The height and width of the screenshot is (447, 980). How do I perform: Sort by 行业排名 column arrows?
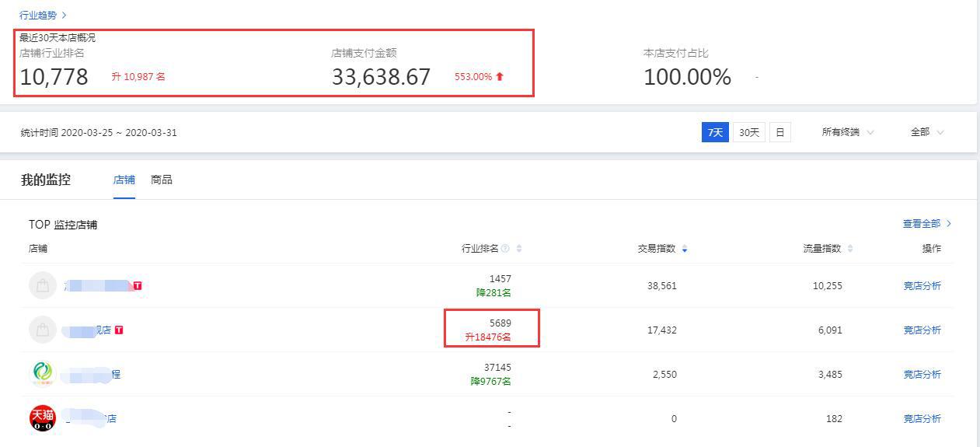519,249
